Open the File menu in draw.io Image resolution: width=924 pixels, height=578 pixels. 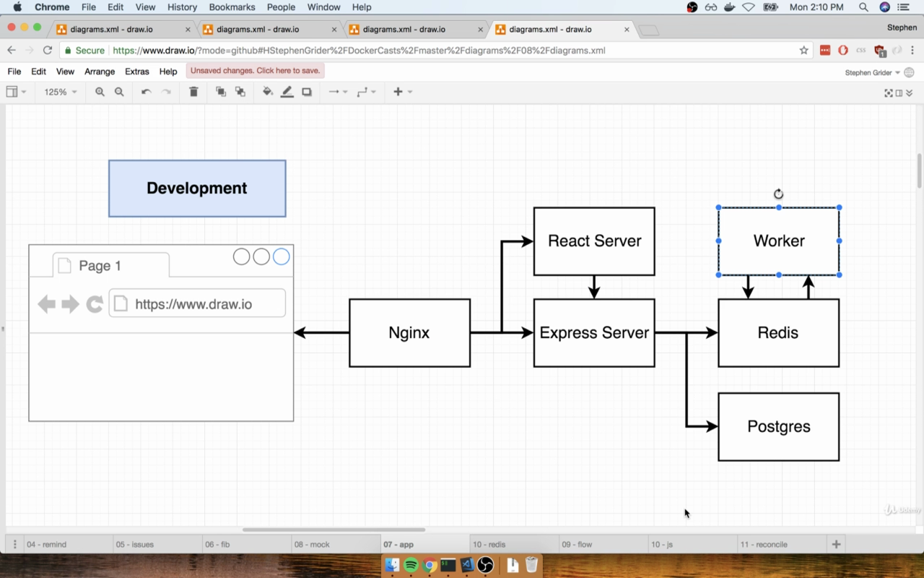tap(14, 72)
